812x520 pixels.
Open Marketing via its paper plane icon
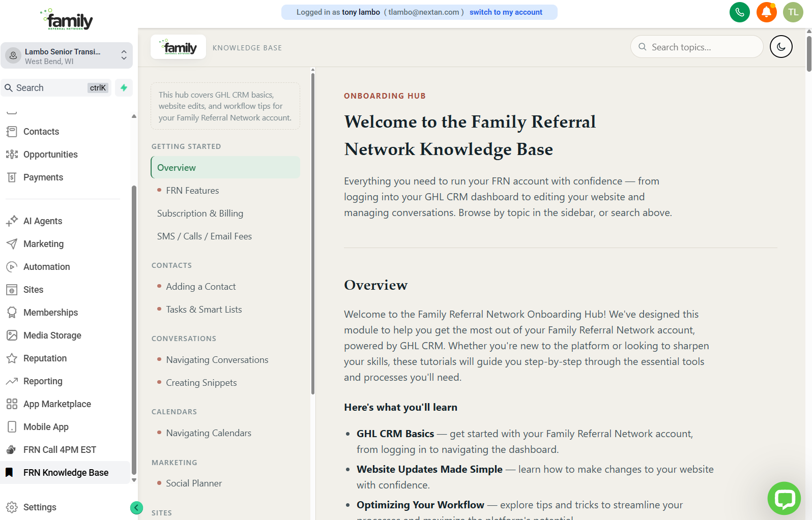tap(12, 244)
